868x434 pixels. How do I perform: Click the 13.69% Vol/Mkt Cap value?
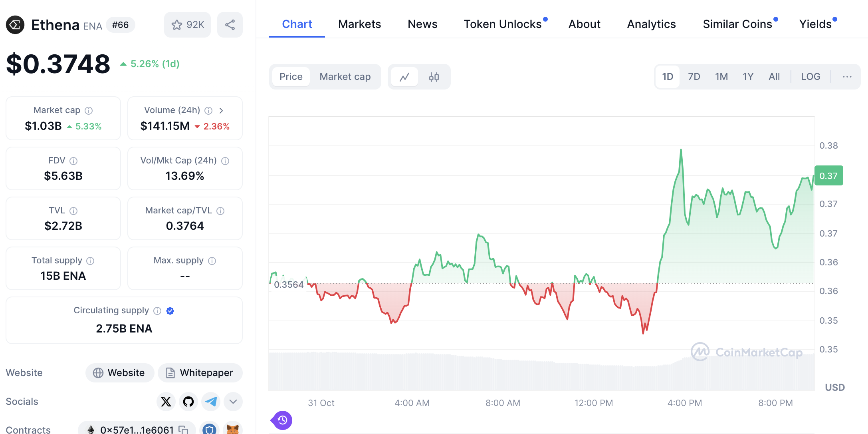184,176
